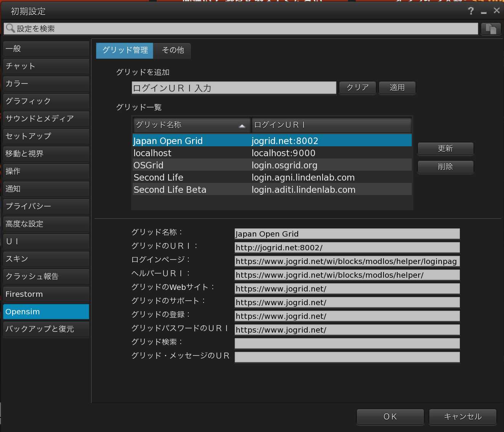504x432 pixels.
Task: Click the empty グリッド検索 field
Action: click(x=347, y=344)
